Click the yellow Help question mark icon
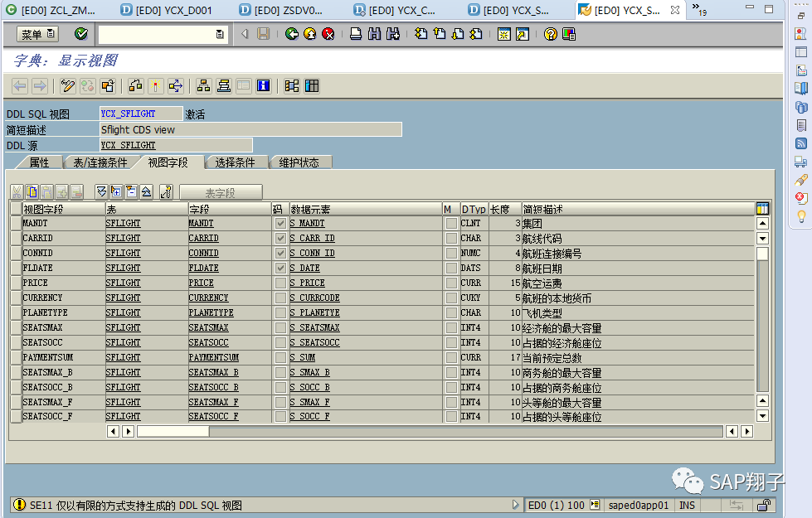 551,34
